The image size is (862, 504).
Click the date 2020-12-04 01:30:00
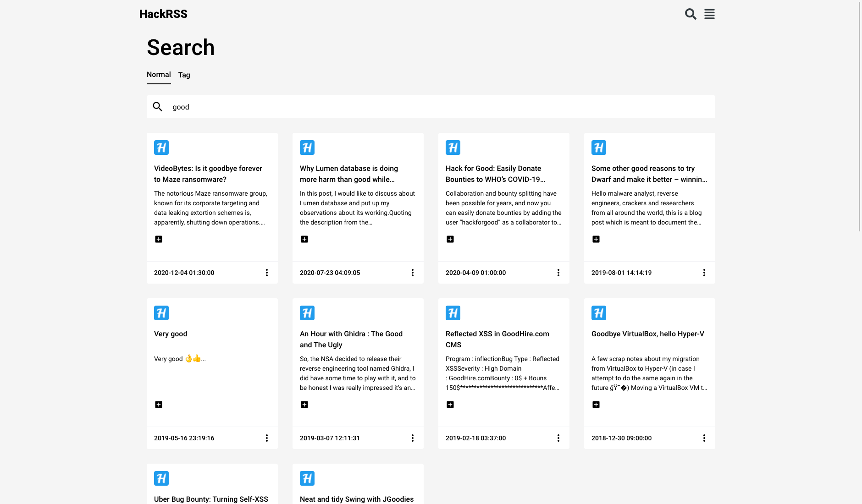pos(184,273)
